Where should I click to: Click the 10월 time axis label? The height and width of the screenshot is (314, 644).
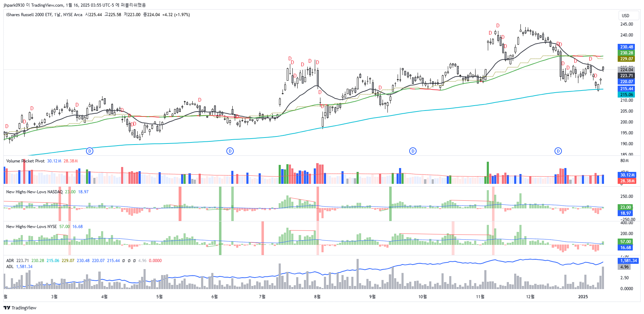coord(423,297)
